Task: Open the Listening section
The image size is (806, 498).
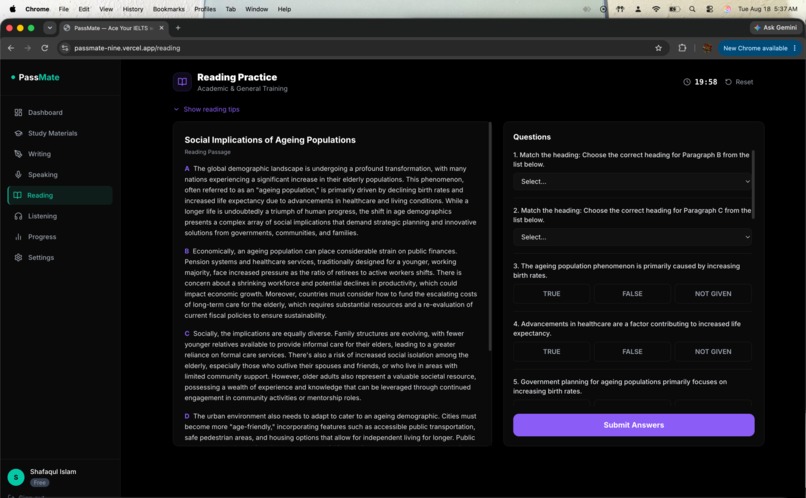Action: coord(60,216)
